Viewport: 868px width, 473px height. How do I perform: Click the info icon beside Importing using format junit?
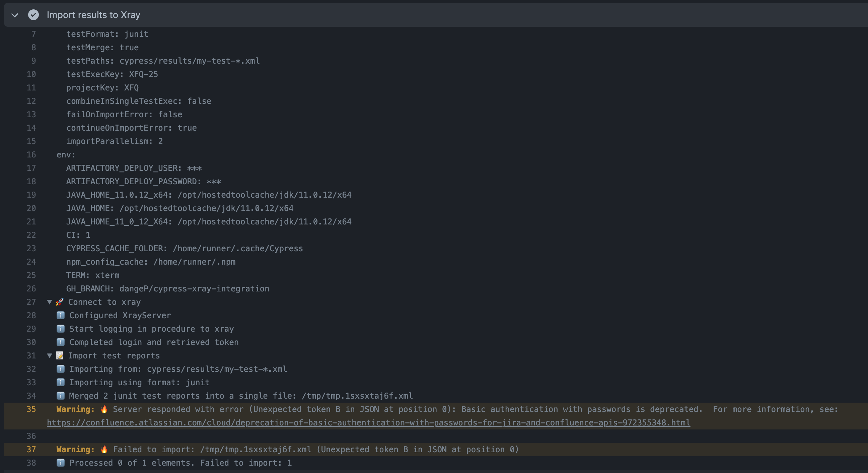pos(61,382)
